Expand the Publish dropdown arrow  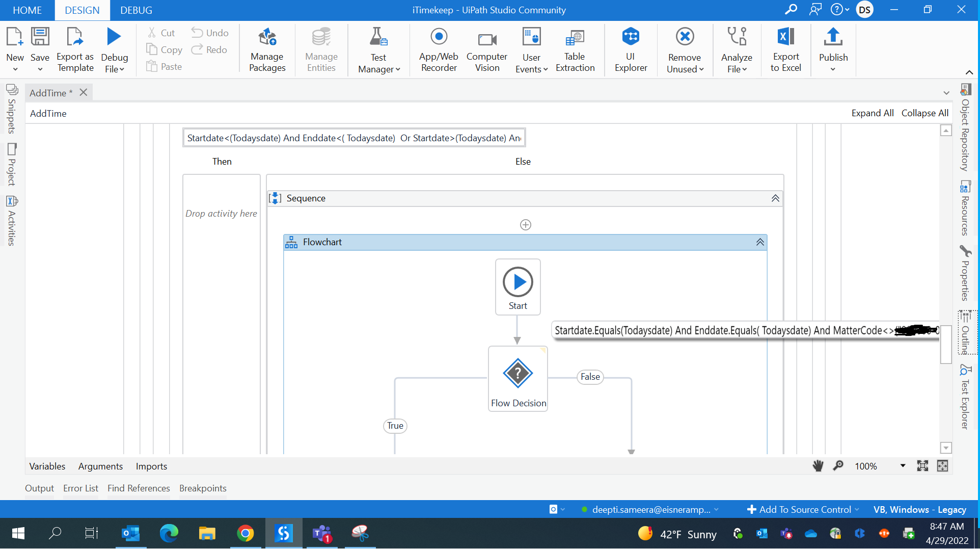[x=833, y=69]
